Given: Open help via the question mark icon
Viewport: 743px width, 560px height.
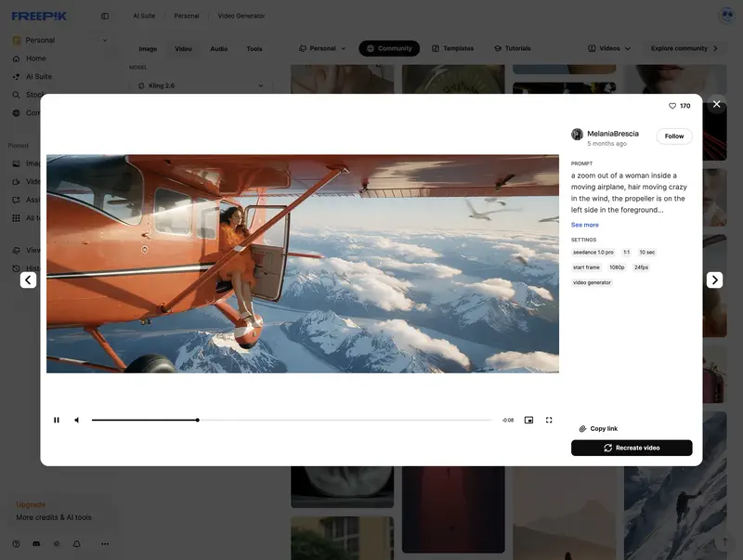Looking at the screenshot, I should coord(16,544).
